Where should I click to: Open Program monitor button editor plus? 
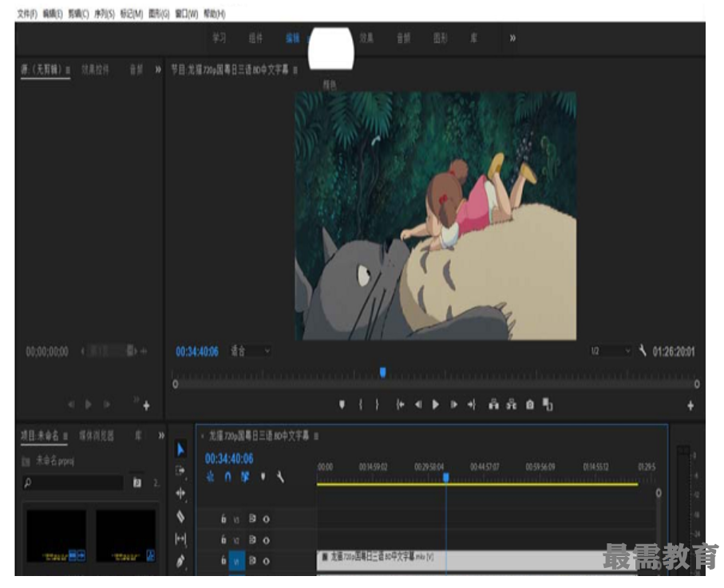coord(690,405)
